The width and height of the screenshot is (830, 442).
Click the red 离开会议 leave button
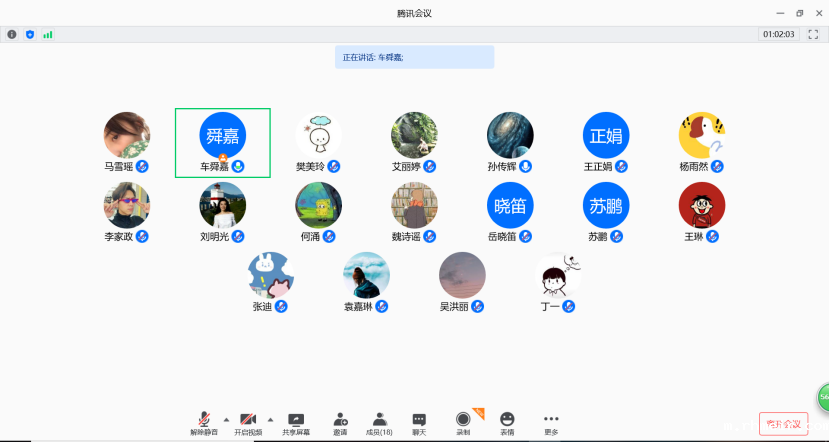tap(783, 424)
